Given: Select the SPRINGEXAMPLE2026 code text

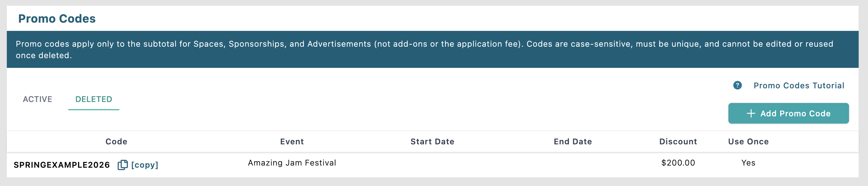Looking at the screenshot, I should click(61, 165).
